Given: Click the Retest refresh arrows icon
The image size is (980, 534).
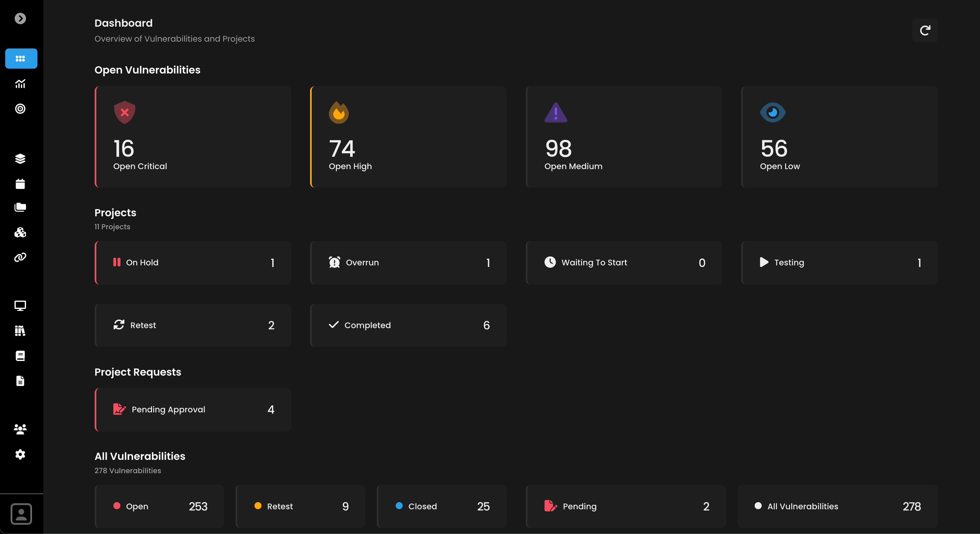Looking at the screenshot, I should pos(118,325).
